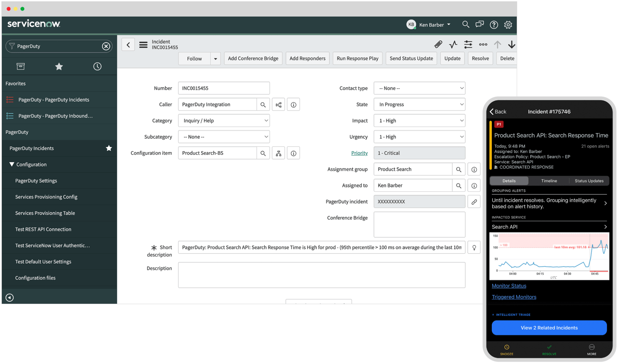Open the activity stream icon
The image size is (618, 364).
pos(453,44)
